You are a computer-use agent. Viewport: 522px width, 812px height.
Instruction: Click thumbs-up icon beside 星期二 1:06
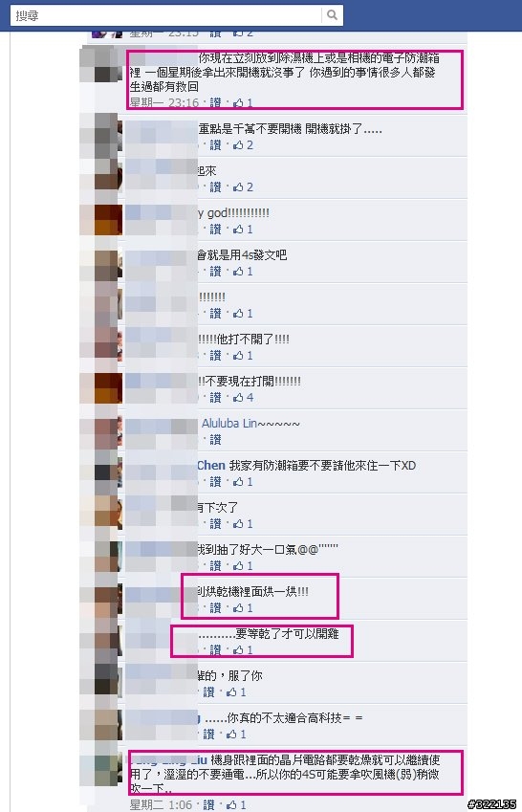coord(231,804)
